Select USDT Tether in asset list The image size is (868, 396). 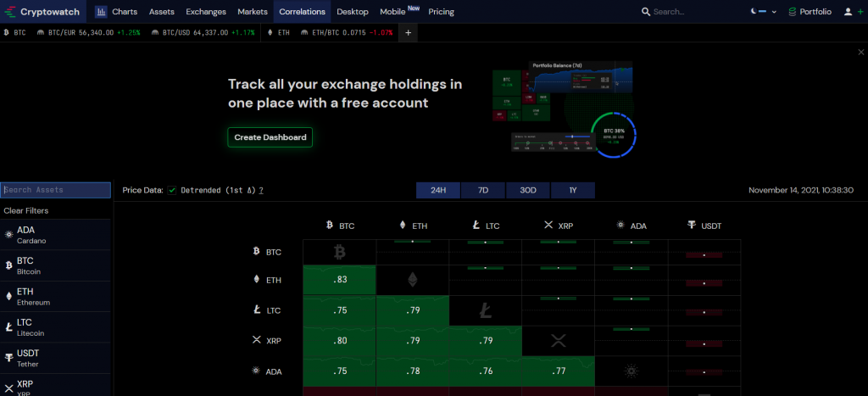tap(55, 358)
